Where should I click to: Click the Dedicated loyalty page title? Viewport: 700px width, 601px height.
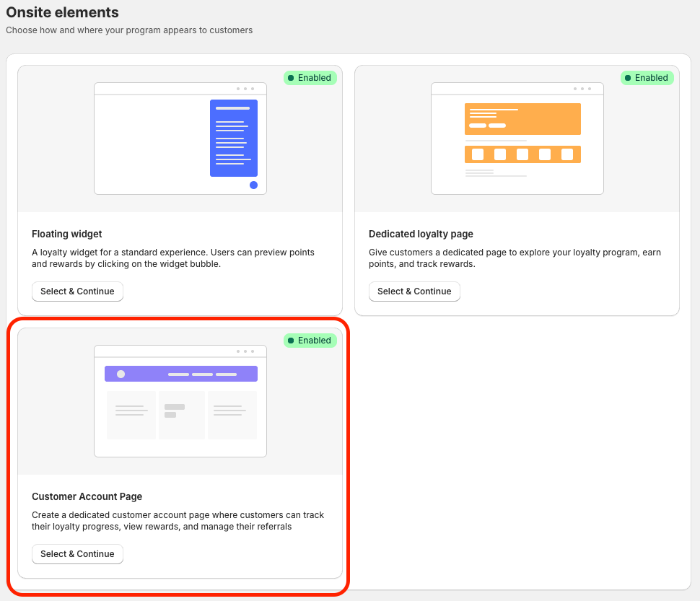click(421, 234)
